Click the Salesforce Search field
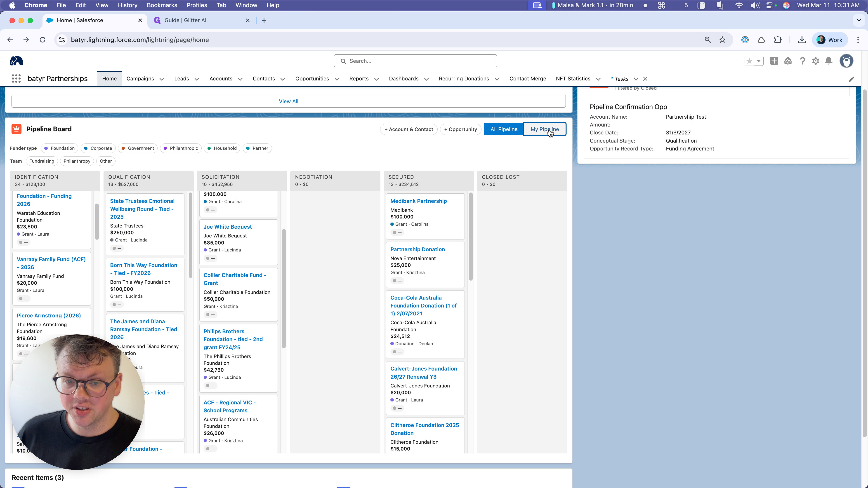Screen dimensions: 868x488 [x=415, y=61]
